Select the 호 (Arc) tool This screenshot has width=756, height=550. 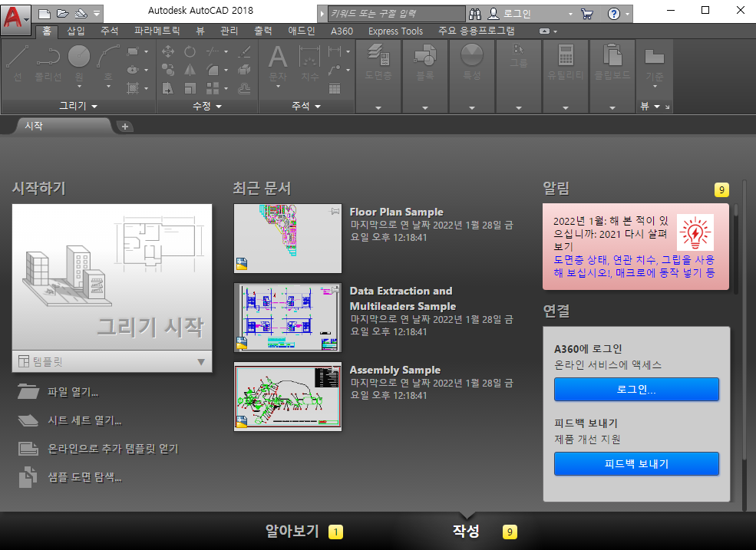[108, 64]
